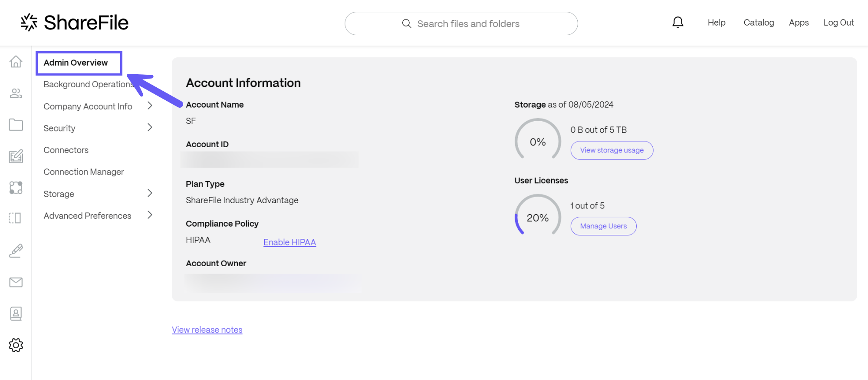This screenshot has width=868, height=380.
Task: Open the Apps link
Action: (x=799, y=23)
